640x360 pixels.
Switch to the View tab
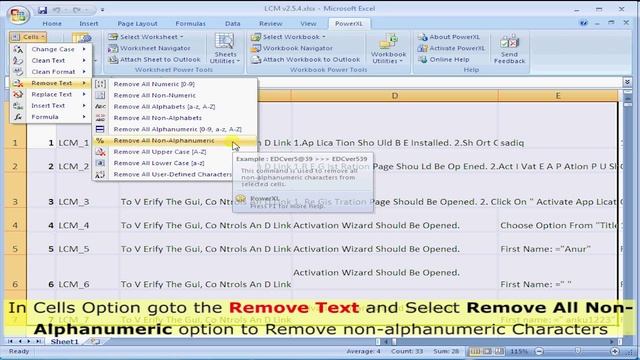[x=308, y=24]
